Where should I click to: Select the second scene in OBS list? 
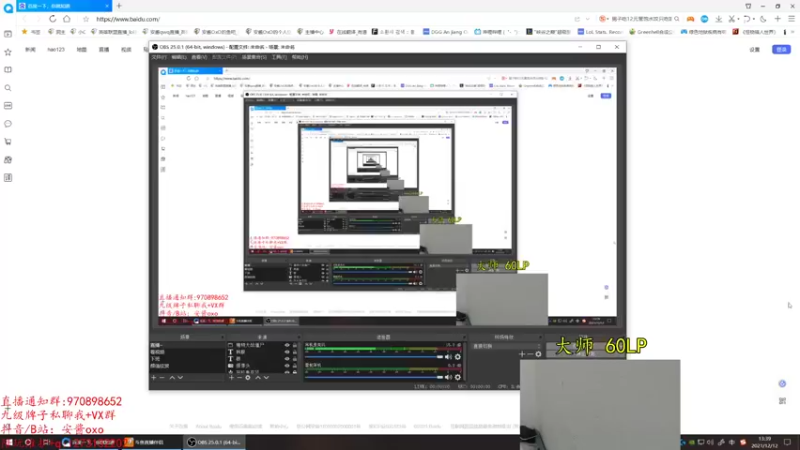(x=186, y=352)
